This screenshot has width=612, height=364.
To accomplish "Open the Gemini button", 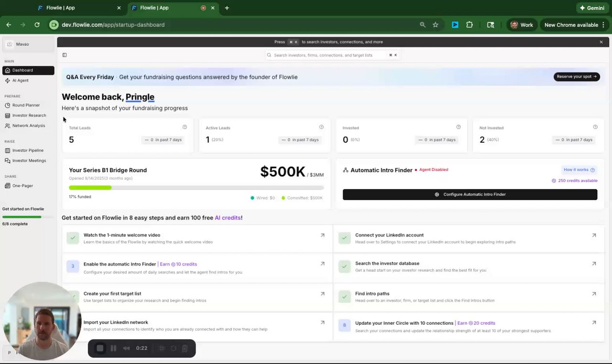I will tap(592, 8).
